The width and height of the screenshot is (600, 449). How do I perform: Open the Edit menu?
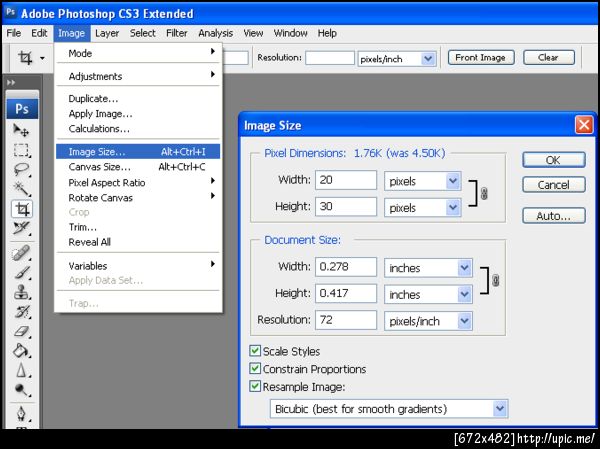(x=39, y=33)
